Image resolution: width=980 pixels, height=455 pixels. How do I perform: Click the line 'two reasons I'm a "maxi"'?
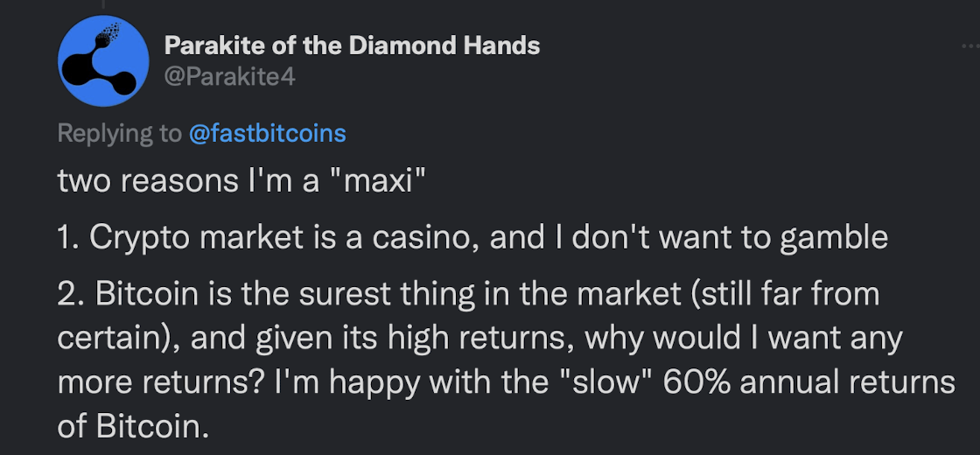(x=241, y=181)
